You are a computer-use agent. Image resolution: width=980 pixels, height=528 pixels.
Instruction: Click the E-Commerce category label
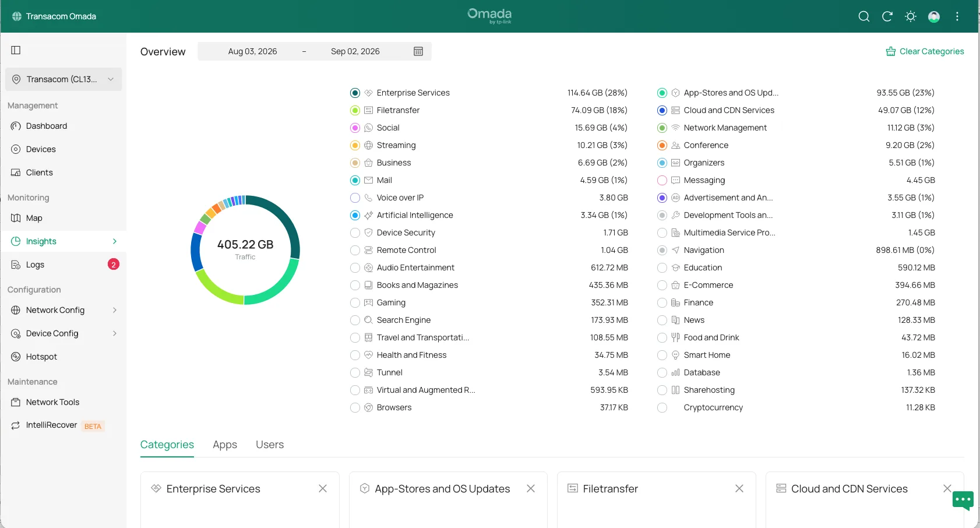[708, 285]
